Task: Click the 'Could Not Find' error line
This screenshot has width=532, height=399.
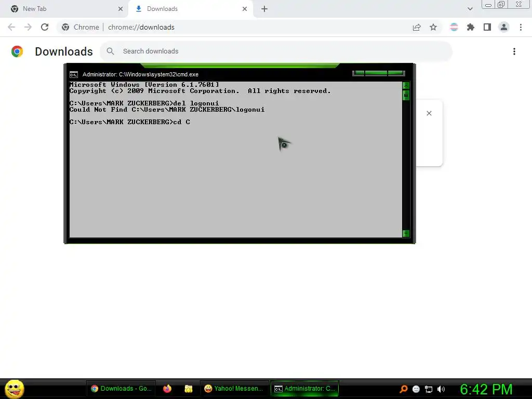Action: point(167,110)
